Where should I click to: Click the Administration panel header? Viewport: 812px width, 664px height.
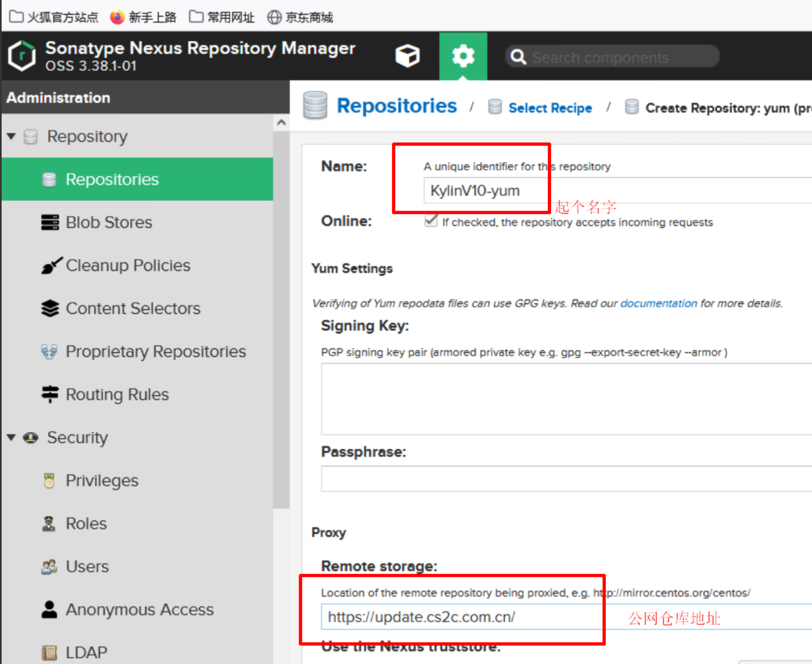pos(146,97)
